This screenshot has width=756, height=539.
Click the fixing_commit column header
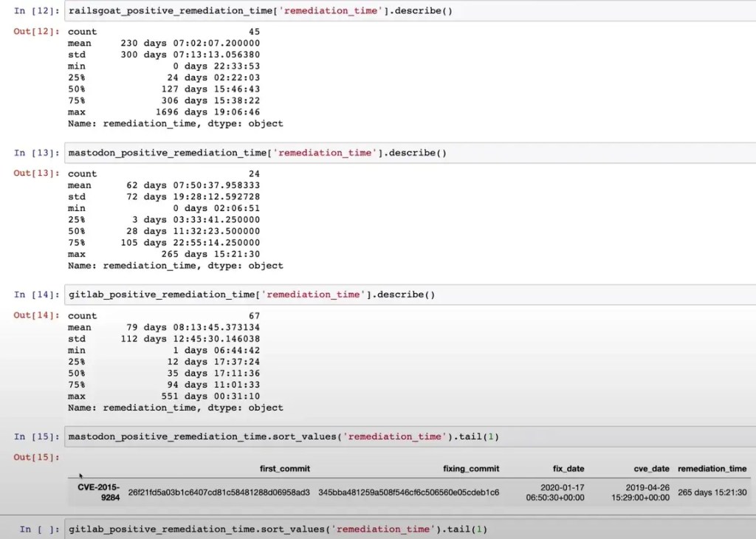point(471,469)
